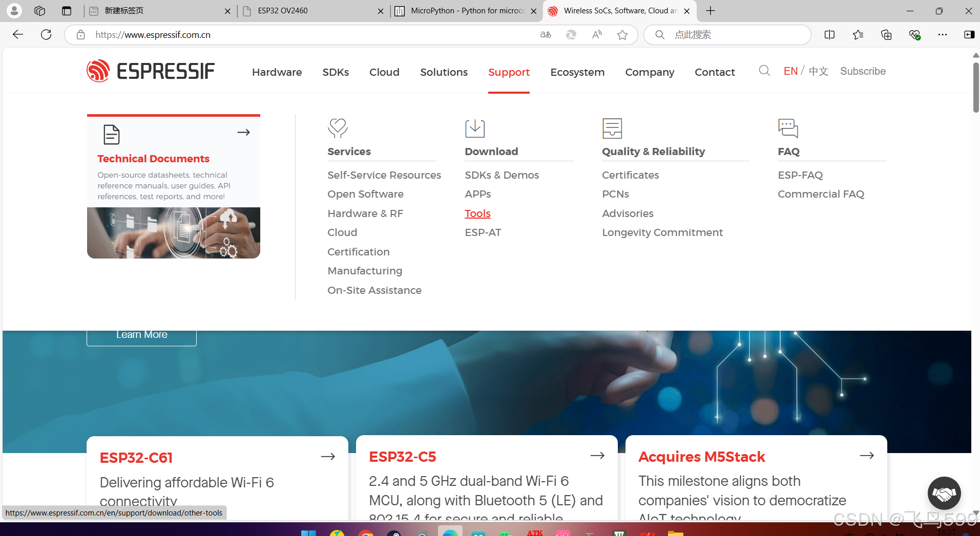980x536 pixels.
Task: View site information lock icon
Action: point(80,35)
